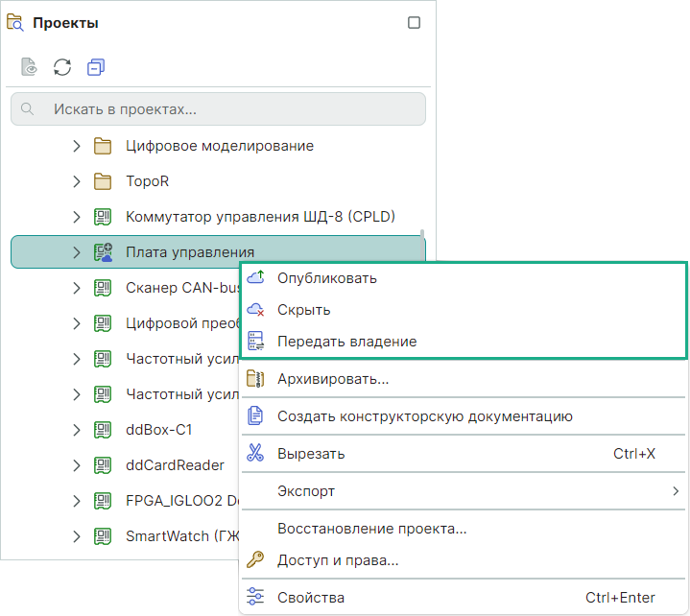Click the Опубликовать cloud upload icon

pyautogui.click(x=255, y=278)
